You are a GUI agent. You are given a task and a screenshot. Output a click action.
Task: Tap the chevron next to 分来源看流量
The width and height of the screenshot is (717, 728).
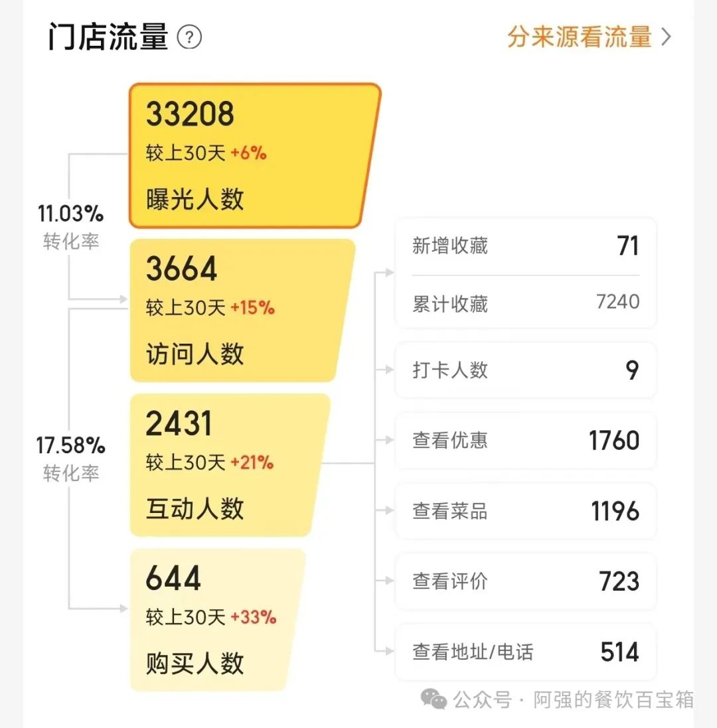666,37
